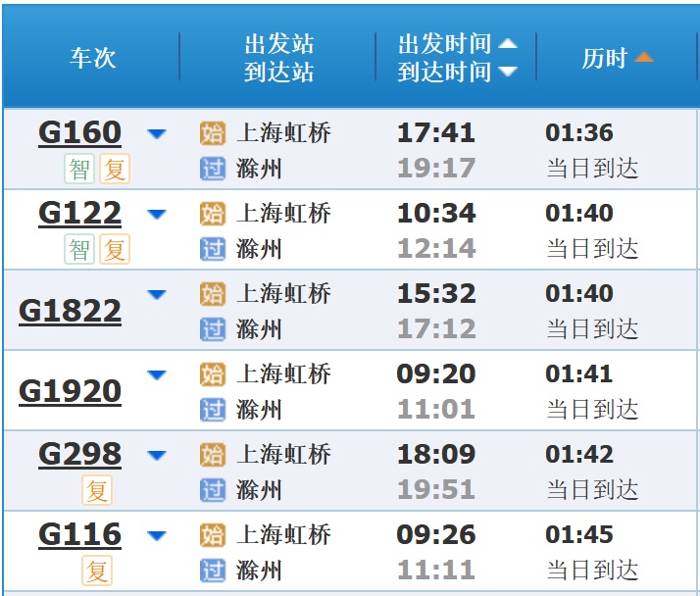700x596 pixels.
Task: Expand stop details for train G1920
Action: coord(157,374)
